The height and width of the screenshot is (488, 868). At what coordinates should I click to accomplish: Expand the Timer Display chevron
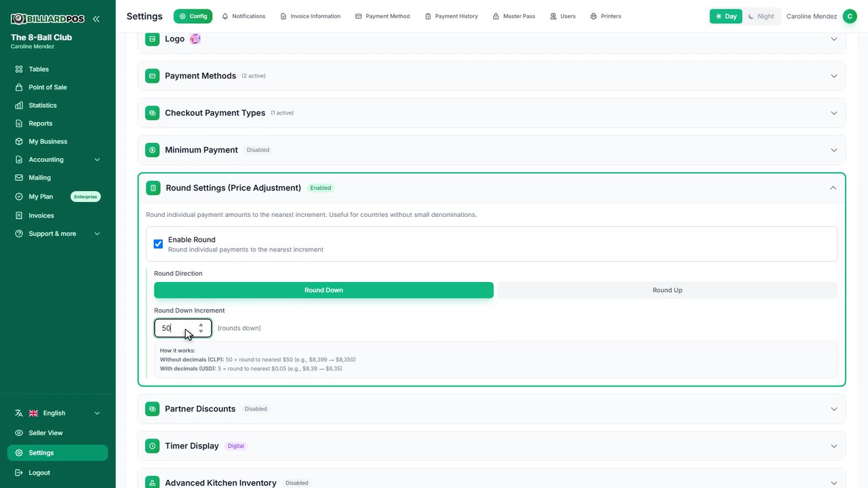pos(834,446)
